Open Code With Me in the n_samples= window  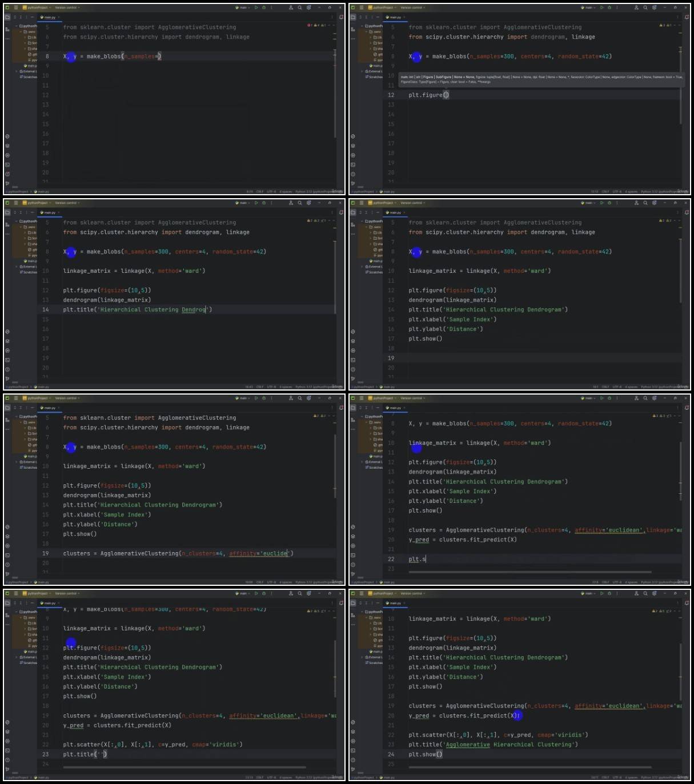[x=291, y=7]
